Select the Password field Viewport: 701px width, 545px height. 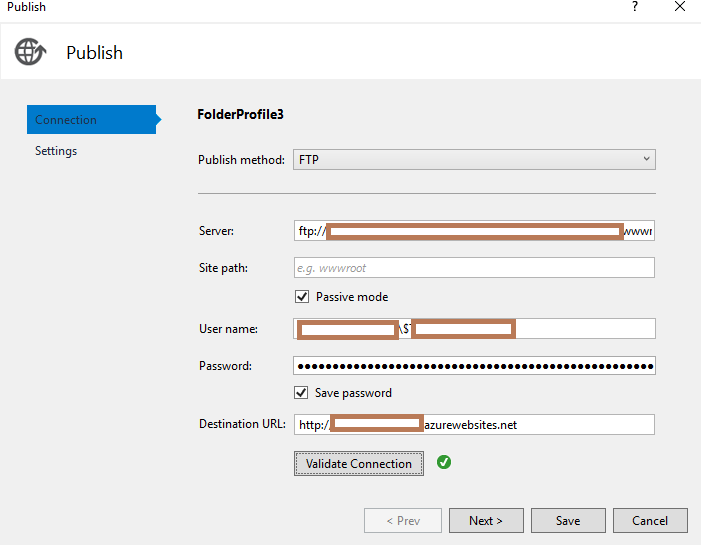click(x=474, y=366)
